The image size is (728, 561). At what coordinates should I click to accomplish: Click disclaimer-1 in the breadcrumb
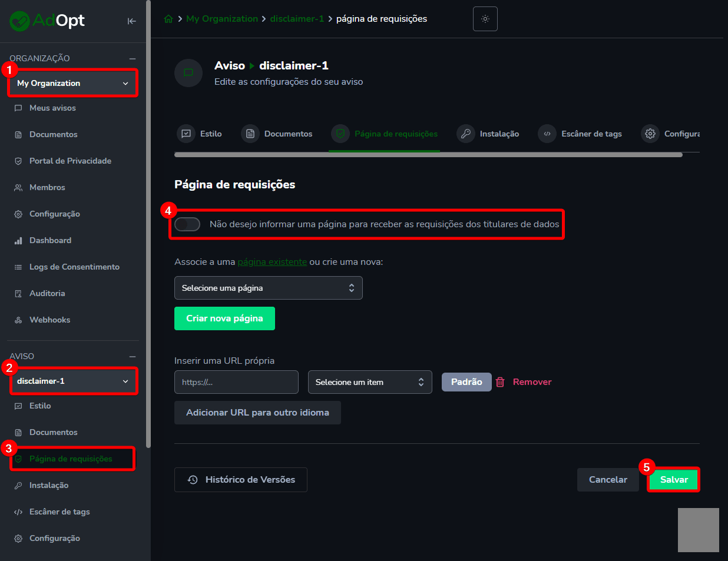point(297,19)
